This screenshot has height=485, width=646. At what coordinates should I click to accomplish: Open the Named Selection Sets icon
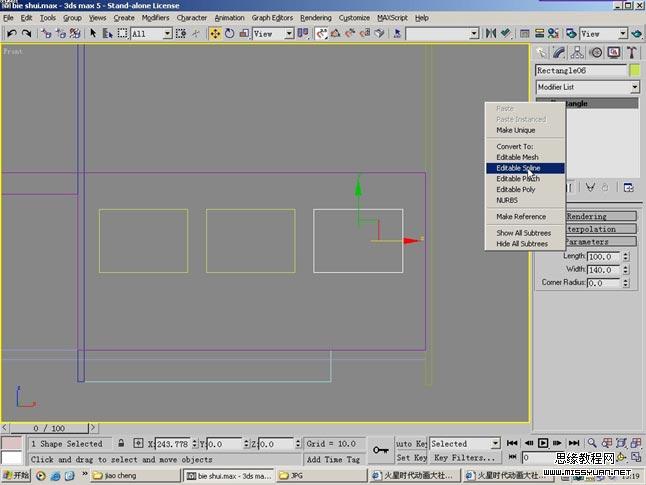point(397,33)
